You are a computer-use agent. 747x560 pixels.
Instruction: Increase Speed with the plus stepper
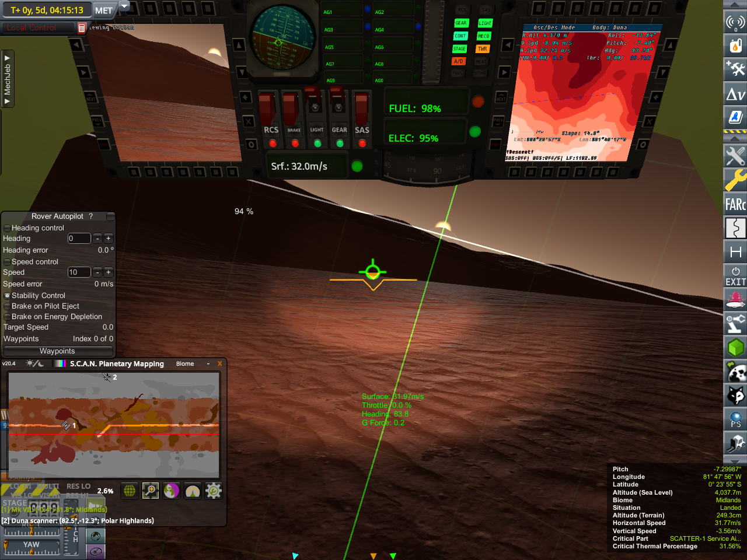[109, 272]
